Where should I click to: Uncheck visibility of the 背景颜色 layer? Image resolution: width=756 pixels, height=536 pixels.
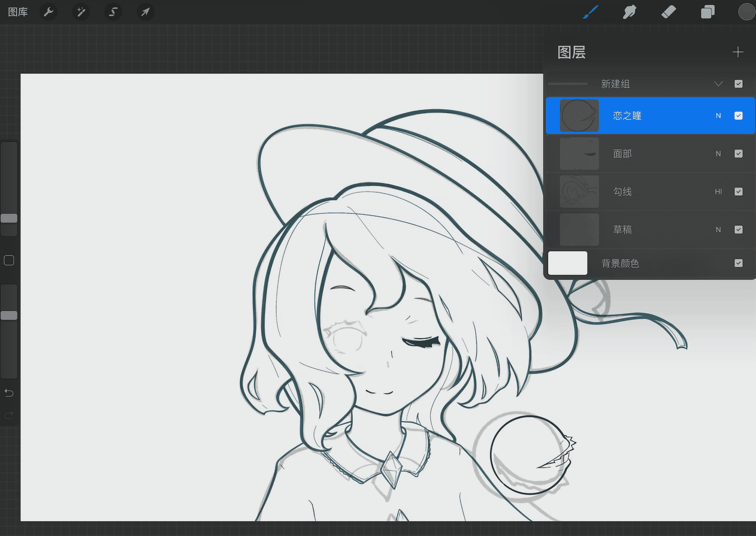pos(739,263)
